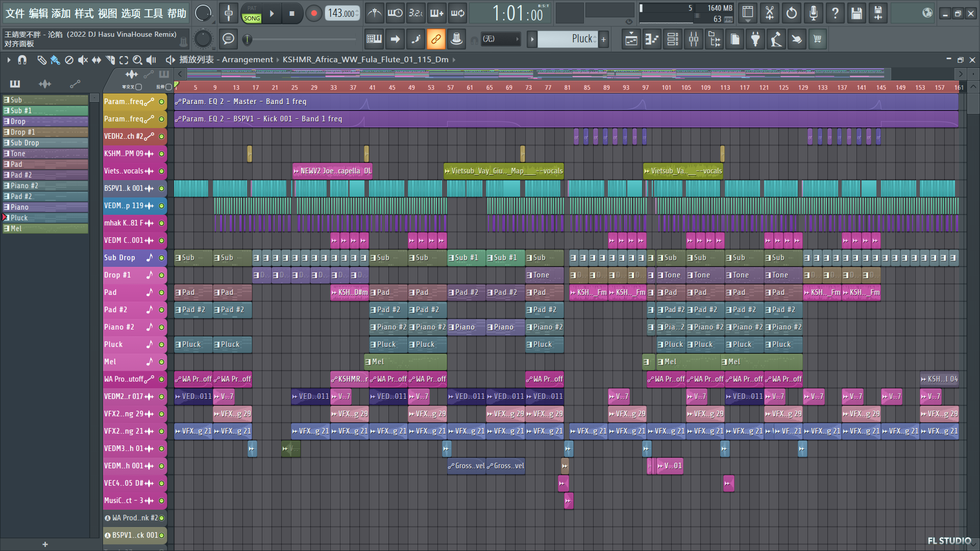Viewport: 980px width, 551px height.
Task: Click the save project floppy icon
Action: pos(856,13)
